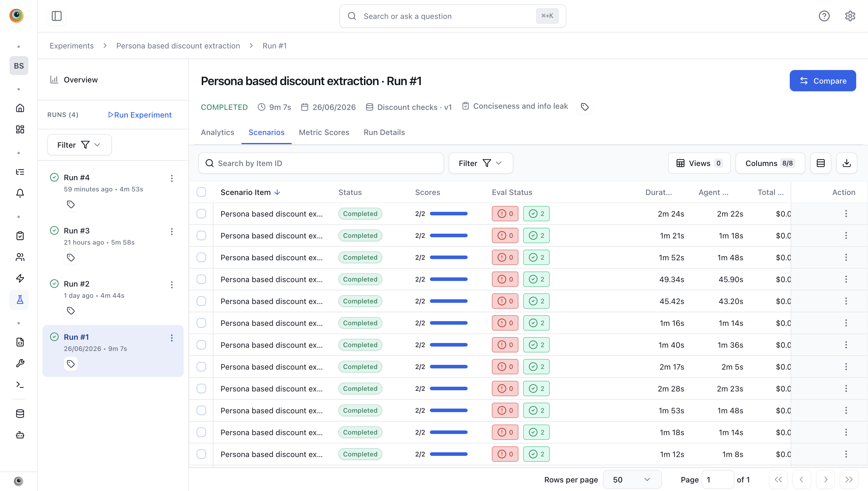Click the tag icon under Run #1
This screenshot has width=868, height=491.
71,364
